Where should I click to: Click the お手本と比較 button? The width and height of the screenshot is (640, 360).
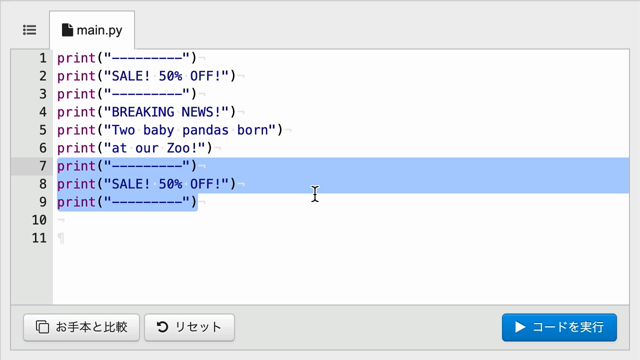81,327
